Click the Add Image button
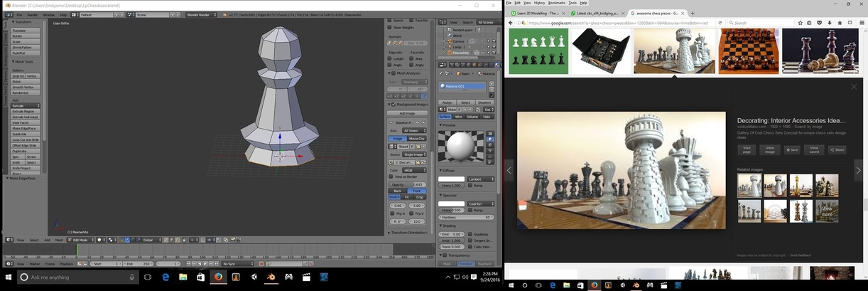The image size is (868, 291). pyautogui.click(x=407, y=113)
